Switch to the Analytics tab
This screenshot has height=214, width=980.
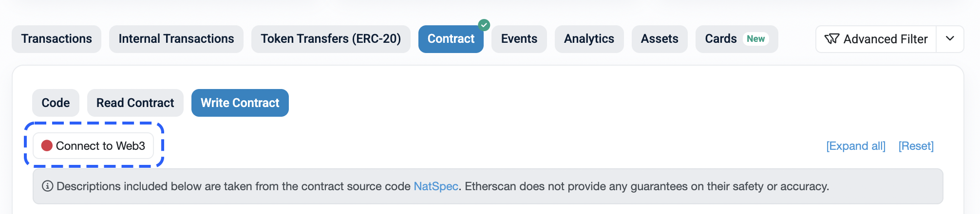coord(589,39)
